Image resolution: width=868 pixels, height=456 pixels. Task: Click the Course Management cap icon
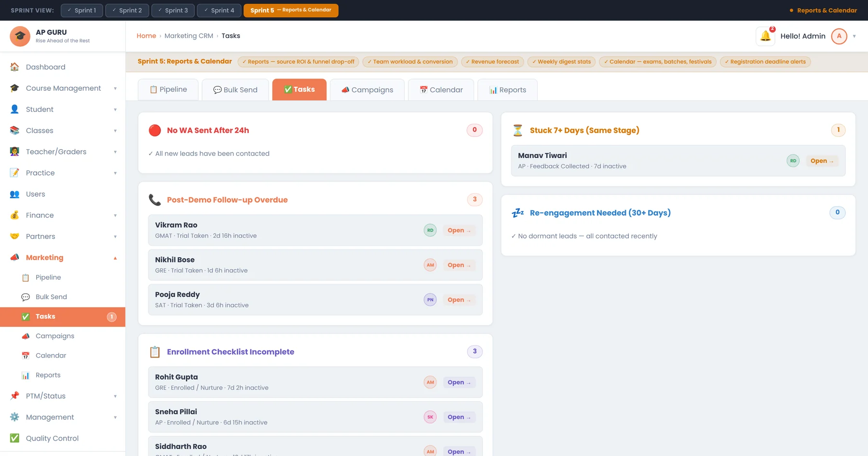15,88
